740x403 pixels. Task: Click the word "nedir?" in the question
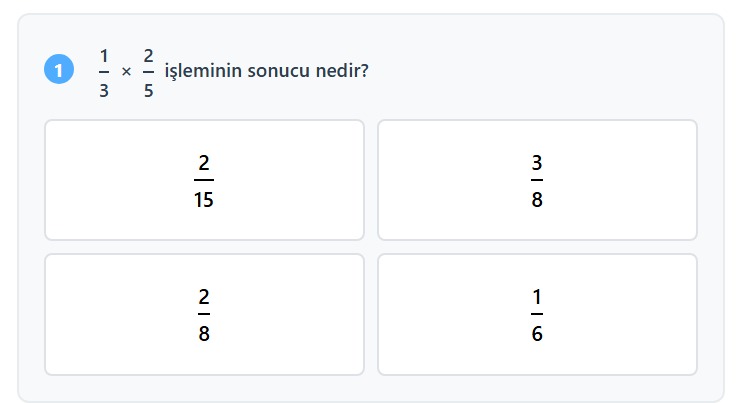tap(343, 72)
